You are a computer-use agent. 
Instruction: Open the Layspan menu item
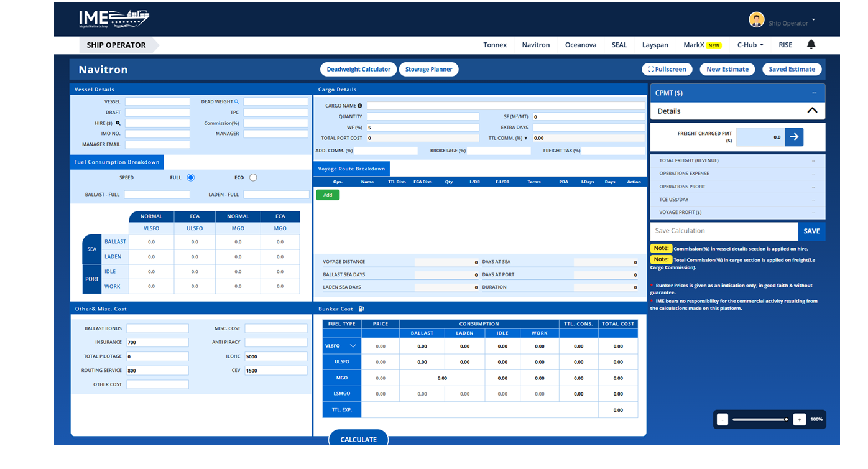pyautogui.click(x=655, y=45)
